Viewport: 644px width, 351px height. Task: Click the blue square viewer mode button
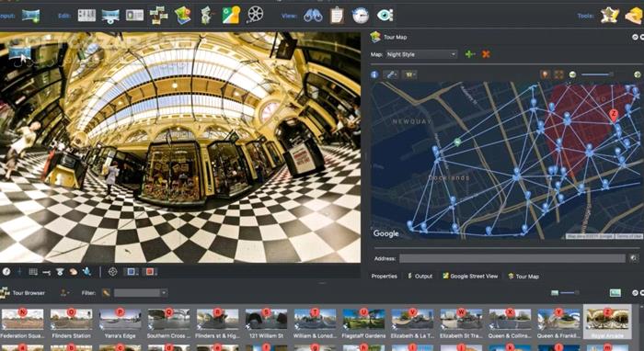[x=131, y=271]
